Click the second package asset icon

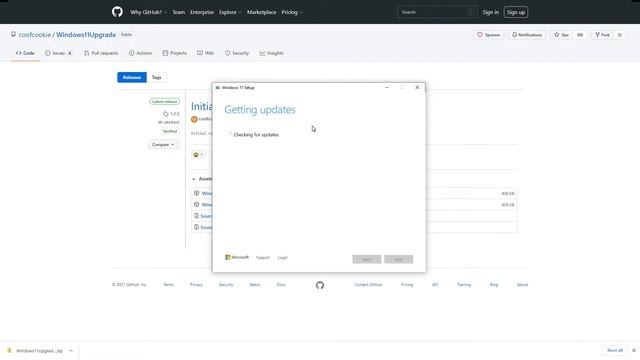pos(196,204)
